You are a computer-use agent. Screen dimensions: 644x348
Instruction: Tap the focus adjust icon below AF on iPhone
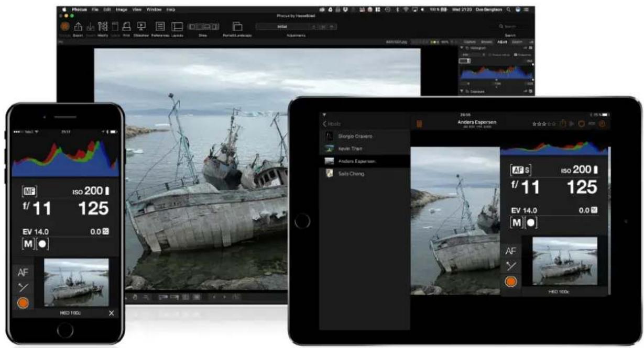[23, 287]
